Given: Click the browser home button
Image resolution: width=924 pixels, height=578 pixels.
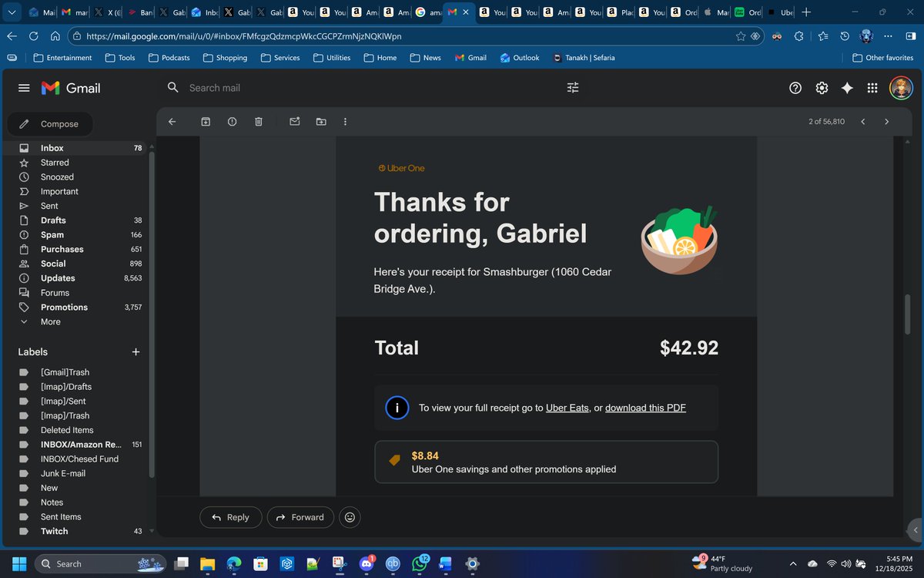Looking at the screenshot, I should click(55, 36).
